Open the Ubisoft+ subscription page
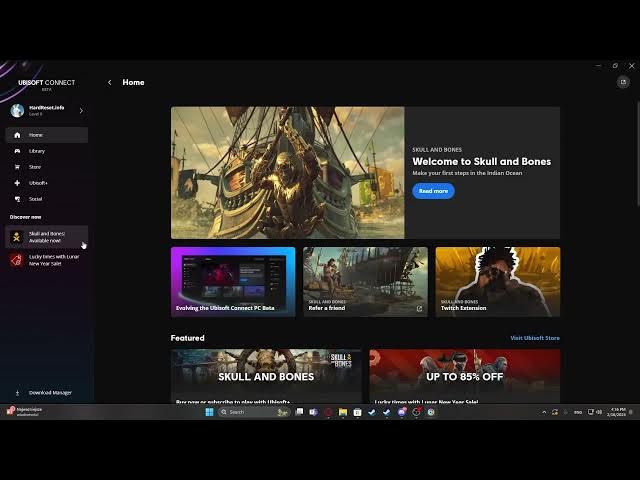Viewport: 640px width, 480px height. point(38,183)
